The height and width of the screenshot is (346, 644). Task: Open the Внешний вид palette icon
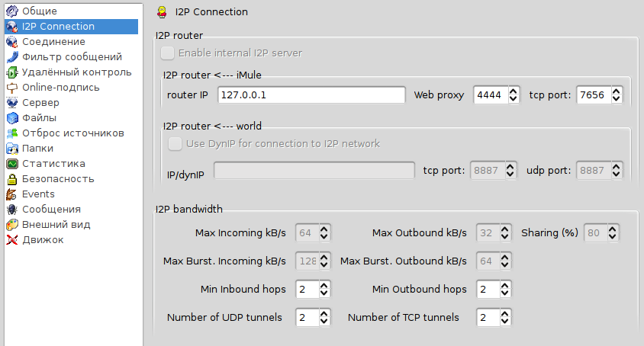tap(12, 225)
